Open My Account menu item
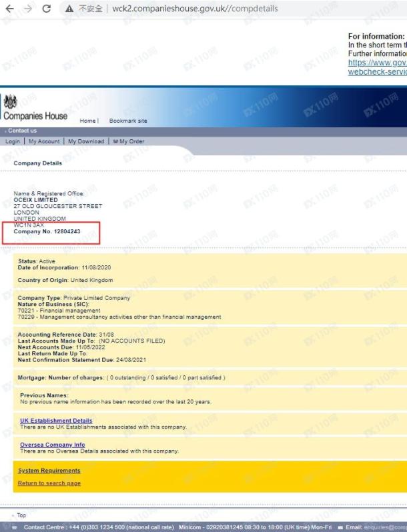The image size is (407, 532). pos(44,141)
